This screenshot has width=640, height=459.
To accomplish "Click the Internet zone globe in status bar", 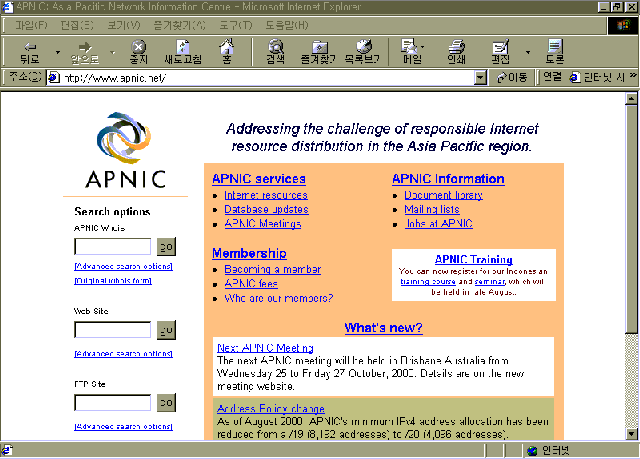I will [x=532, y=450].
